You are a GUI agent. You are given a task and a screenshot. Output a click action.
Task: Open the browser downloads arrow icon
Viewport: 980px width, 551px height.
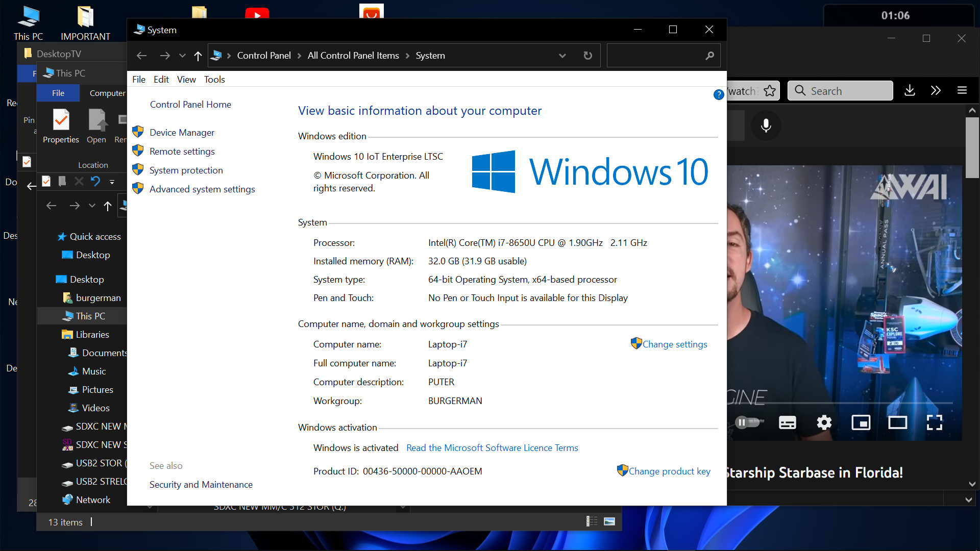click(910, 91)
